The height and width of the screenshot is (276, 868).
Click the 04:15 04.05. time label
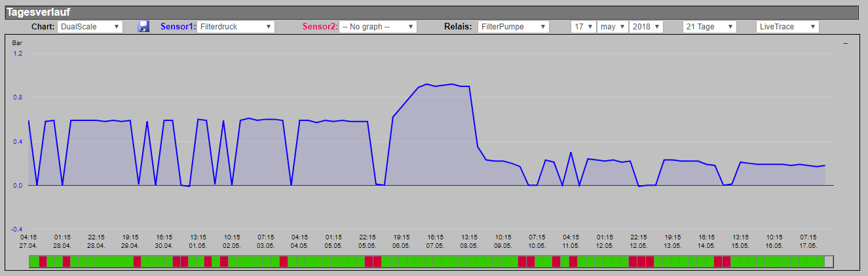[x=300, y=241]
